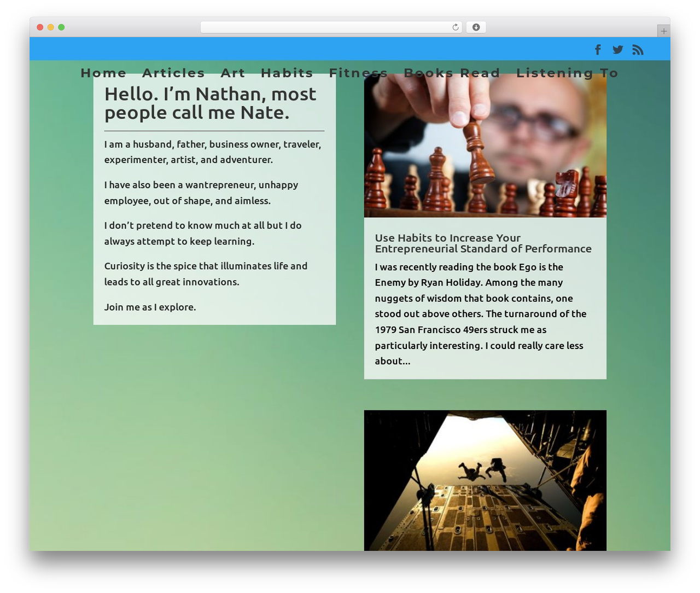Click the 'I have also been a wantrepreneur' paragraph
The image size is (700, 593).
coord(201,193)
